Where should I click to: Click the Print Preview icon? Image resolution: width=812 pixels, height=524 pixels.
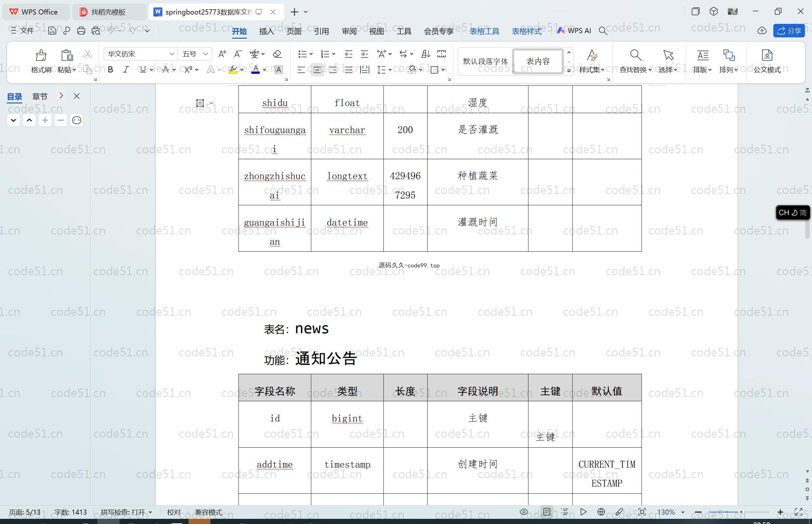click(x=96, y=31)
